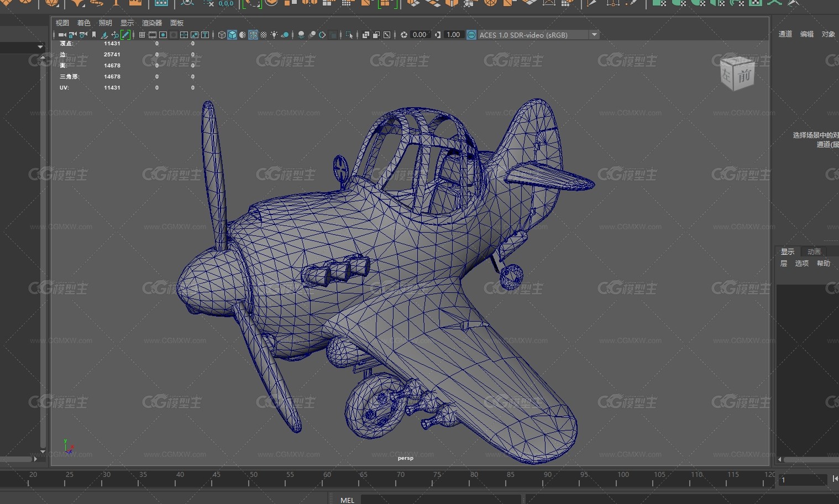The height and width of the screenshot is (504, 839).
Task: Click the current frame field showing 1
Action: point(803,480)
